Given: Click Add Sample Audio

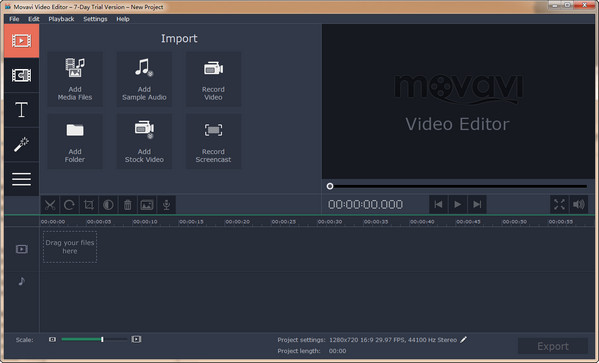Looking at the screenshot, I should tap(144, 79).
